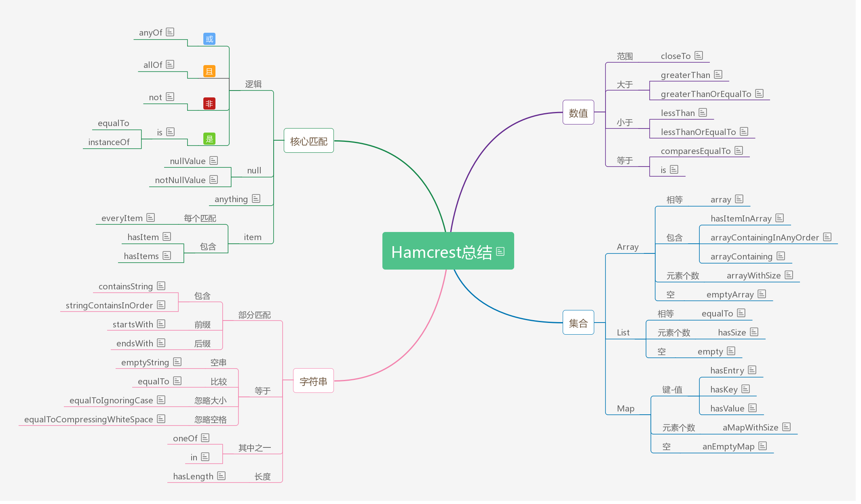
Task: Open the note icon beside hasLength
Action: pos(222,476)
